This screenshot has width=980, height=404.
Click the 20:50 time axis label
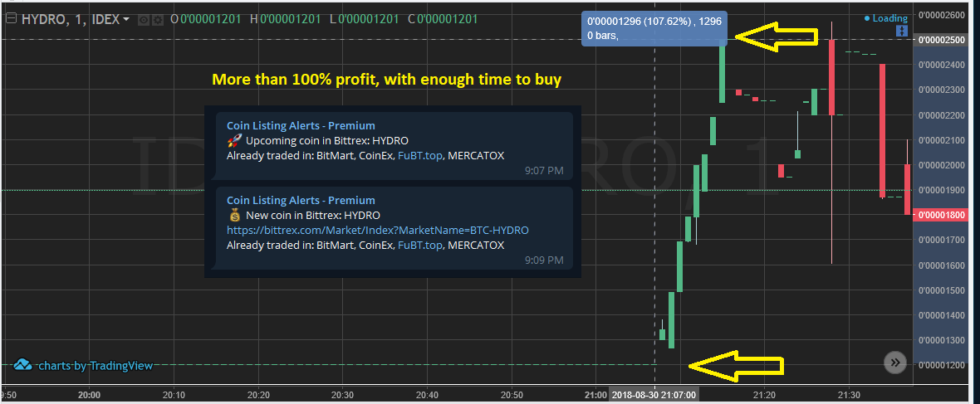(x=512, y=395)
